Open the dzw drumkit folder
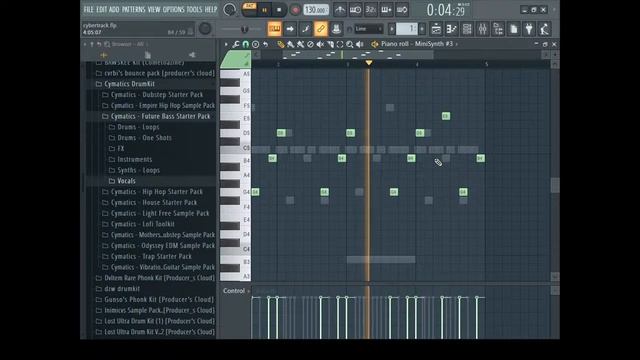The image size is (640, 360). (x=118, y=289)
